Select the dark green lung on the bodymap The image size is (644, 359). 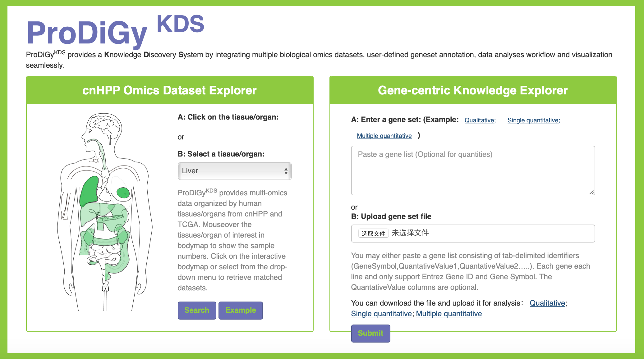pos(89,191)
